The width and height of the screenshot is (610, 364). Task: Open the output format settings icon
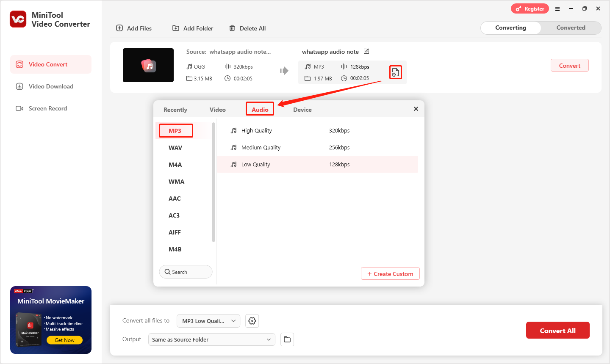(x=395, y=72)
